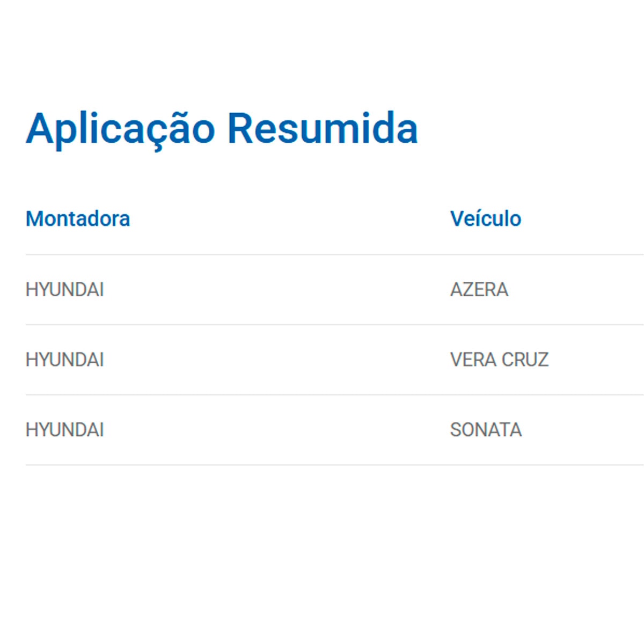The height and width of the screenshot is (644, 644).
Task: Select the Montadora column header
Action: click(78, 219)
